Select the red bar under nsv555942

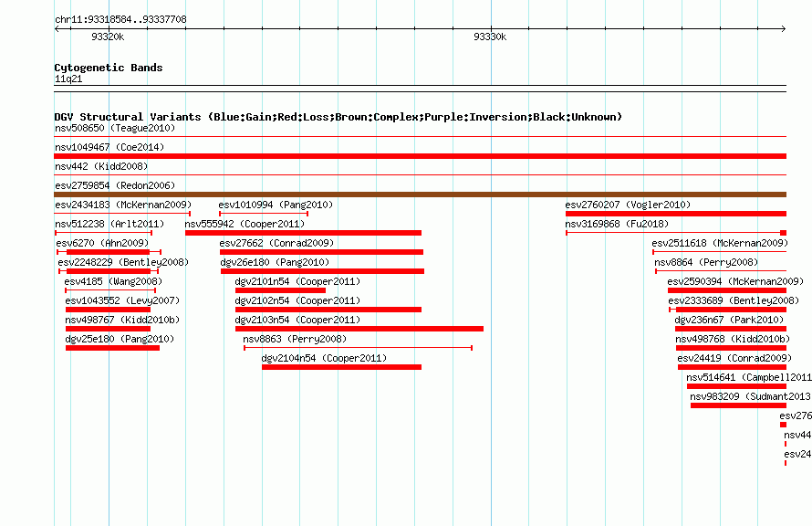pos(304,233)
